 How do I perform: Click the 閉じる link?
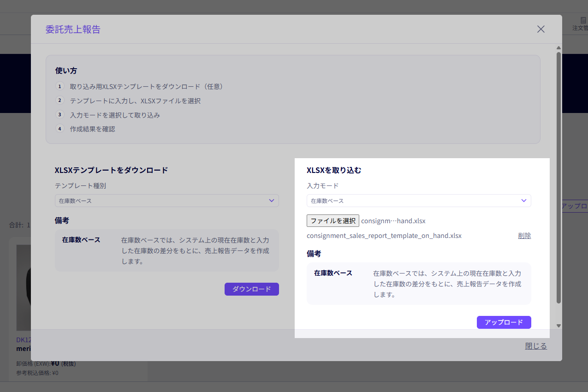[535, 345]
